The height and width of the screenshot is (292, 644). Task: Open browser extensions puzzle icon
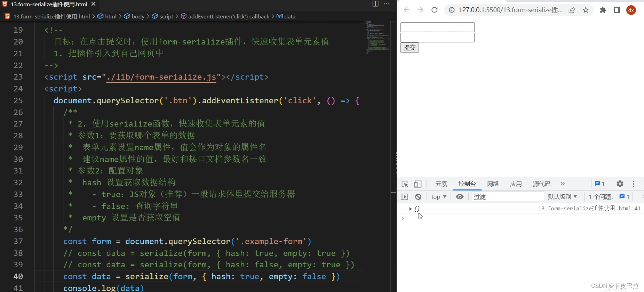click(x=603, y=10)
